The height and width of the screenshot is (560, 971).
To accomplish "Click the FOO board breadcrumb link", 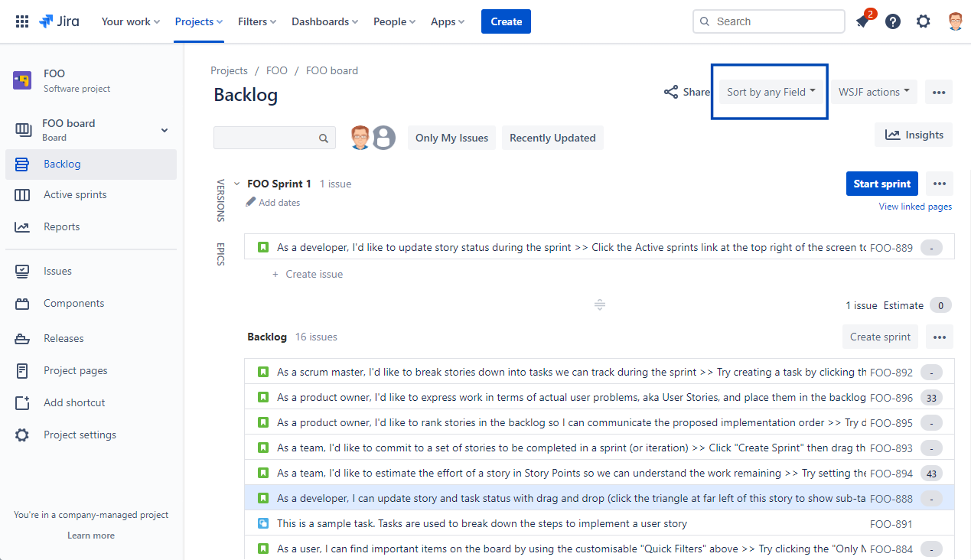I will click(x=332, y=70).
